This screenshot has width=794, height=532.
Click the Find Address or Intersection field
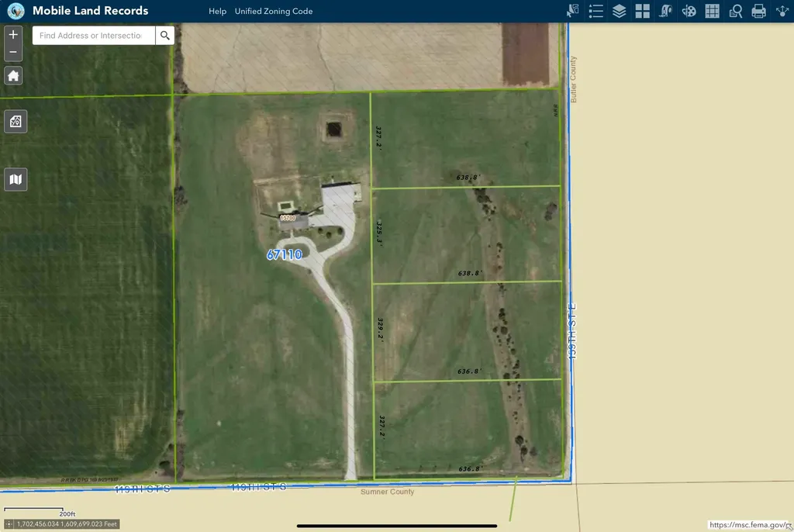(94, 36)
